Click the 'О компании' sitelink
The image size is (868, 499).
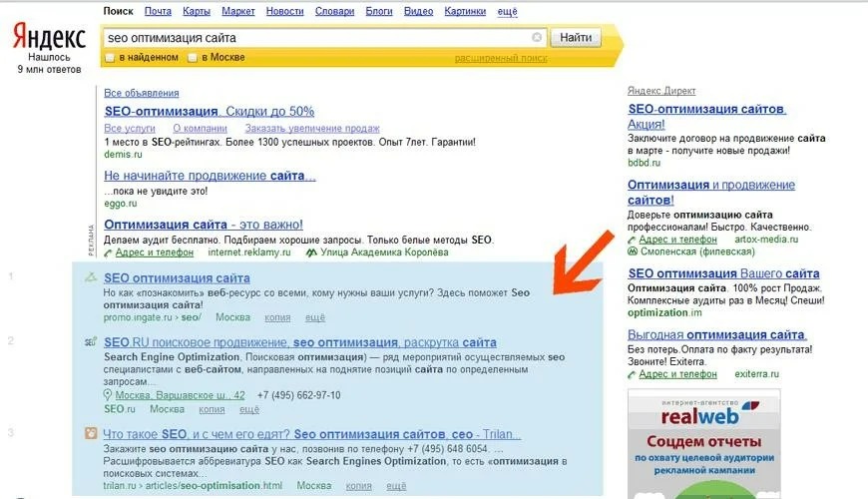coord(200,129)
